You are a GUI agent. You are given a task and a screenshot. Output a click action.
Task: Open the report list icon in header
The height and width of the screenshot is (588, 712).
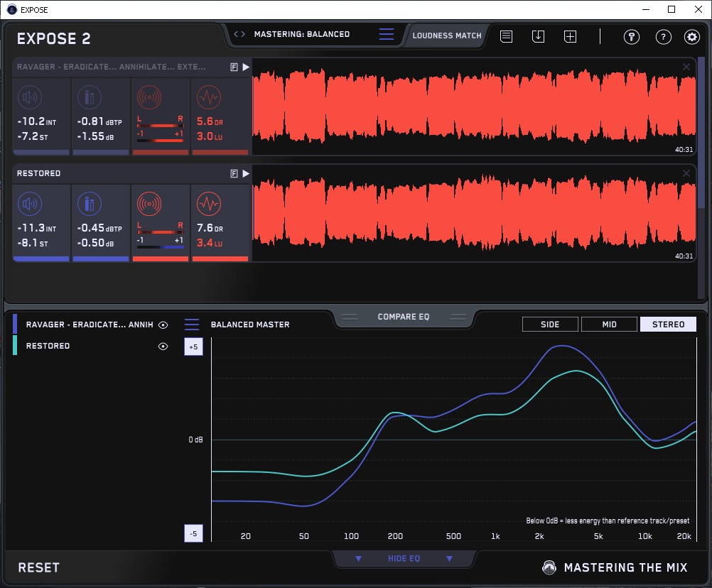[507, 36]
